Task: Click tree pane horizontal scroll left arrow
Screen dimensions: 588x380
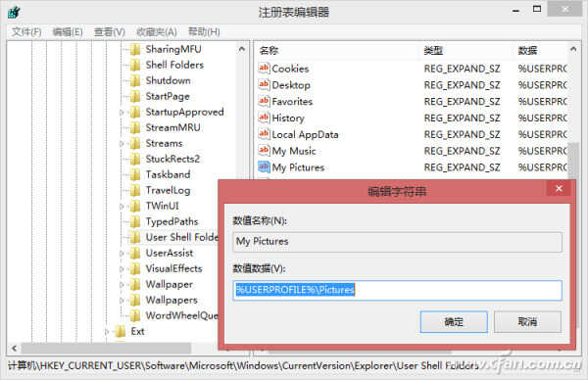Action: [15, 348]
